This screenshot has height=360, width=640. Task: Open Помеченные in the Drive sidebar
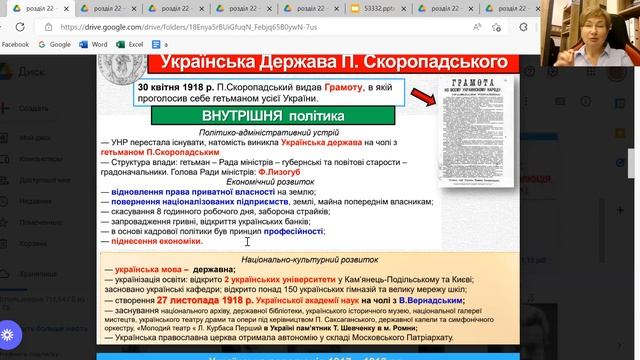coord(40,222)
